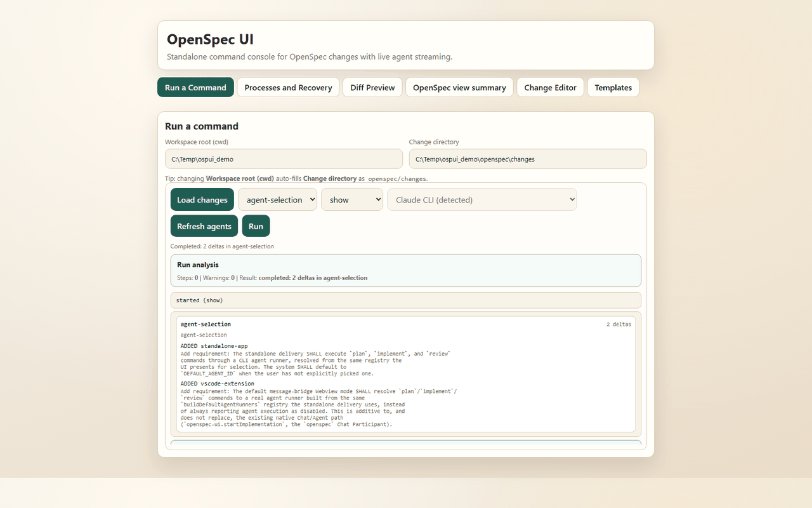This screenshot has height=508, width=812.
Task: Click the '2 deltas' label
Action: coord(619,324)
